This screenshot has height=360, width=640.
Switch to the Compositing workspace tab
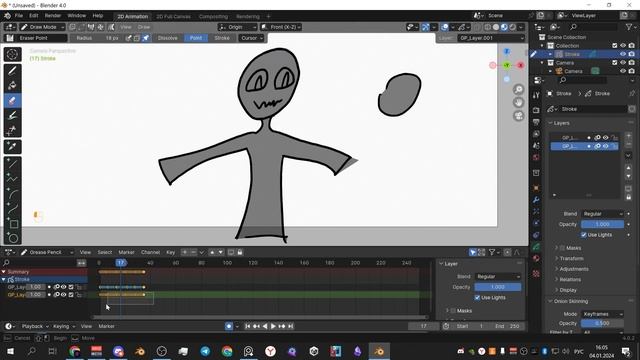click(x=213, y=16)
